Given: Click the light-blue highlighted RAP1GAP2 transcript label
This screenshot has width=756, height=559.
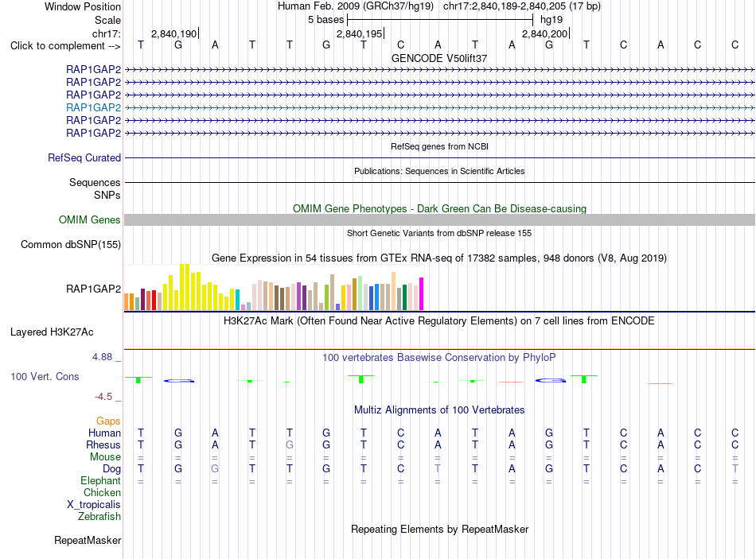Looking at the screenshot, I should (x=94, y=107).
